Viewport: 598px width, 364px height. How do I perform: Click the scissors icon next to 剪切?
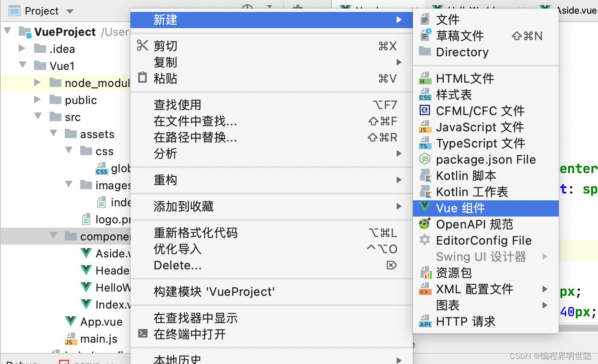(142, 46)
